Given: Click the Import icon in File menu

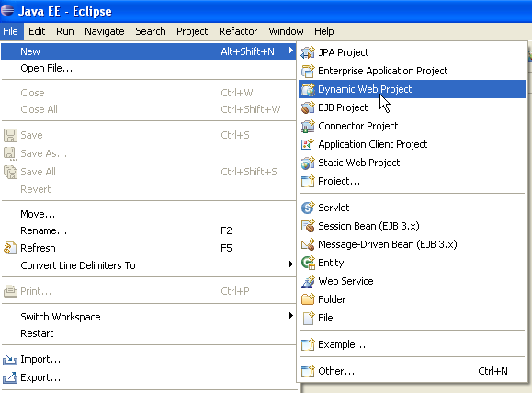Looking at the screenshot, I should (10, 359).
